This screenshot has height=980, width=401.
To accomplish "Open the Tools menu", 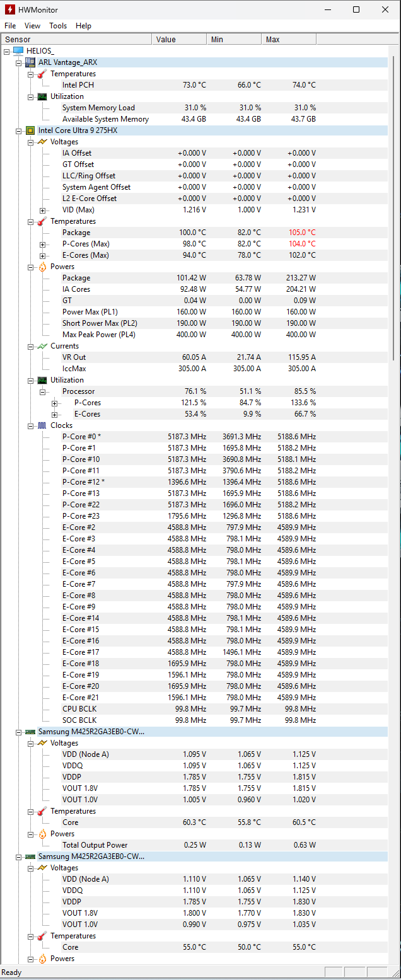I will pyautogui.click(x=58, y=26).
